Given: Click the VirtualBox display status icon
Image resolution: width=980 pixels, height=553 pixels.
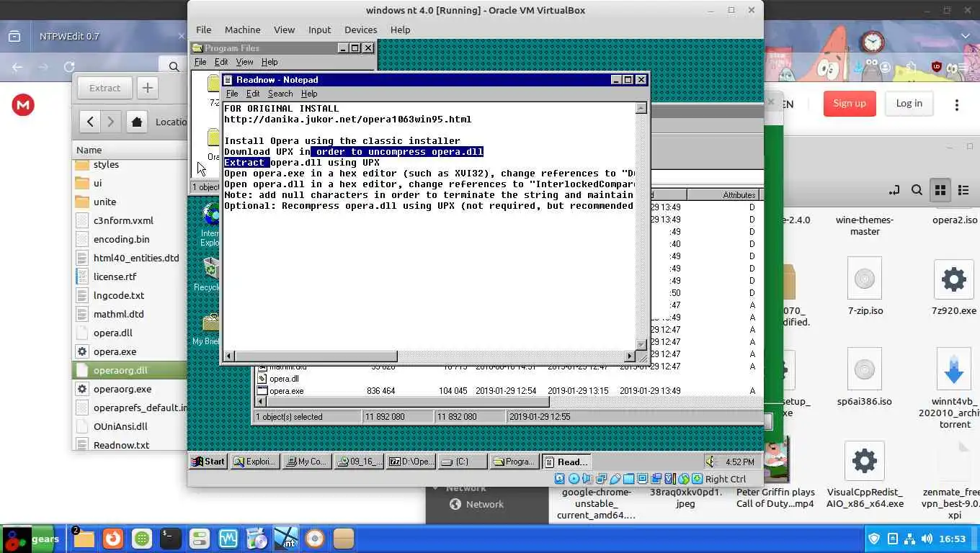Looking at the screenshot, I should click(x=643, y=479).
